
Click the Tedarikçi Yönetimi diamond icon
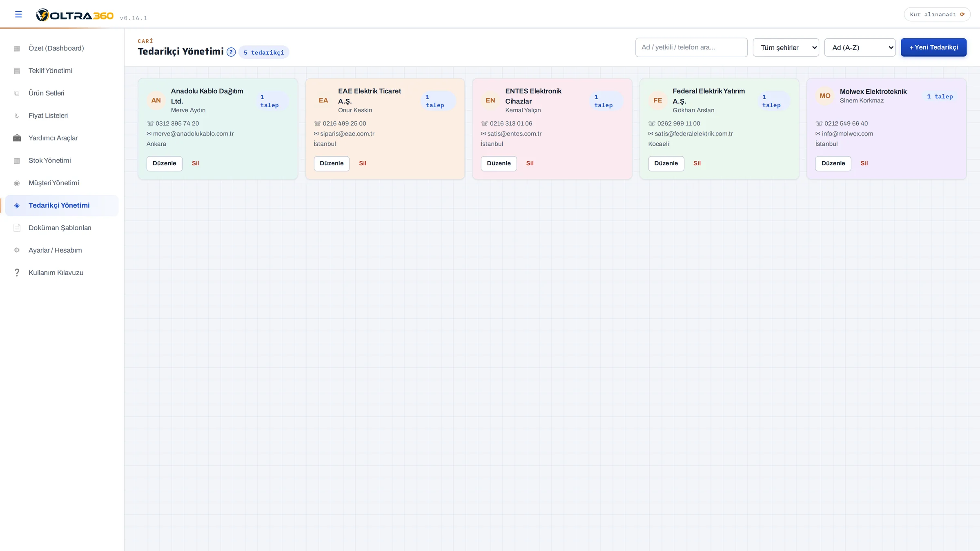point(17,206)
